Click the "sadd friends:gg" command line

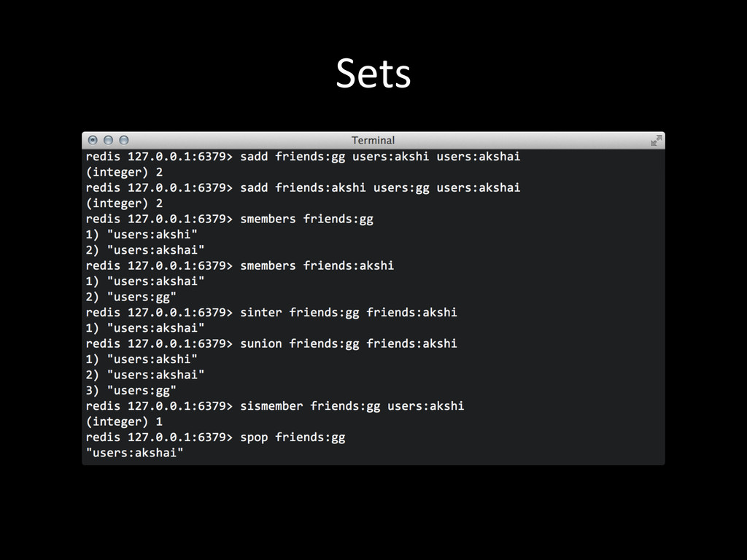coord(379,156)
